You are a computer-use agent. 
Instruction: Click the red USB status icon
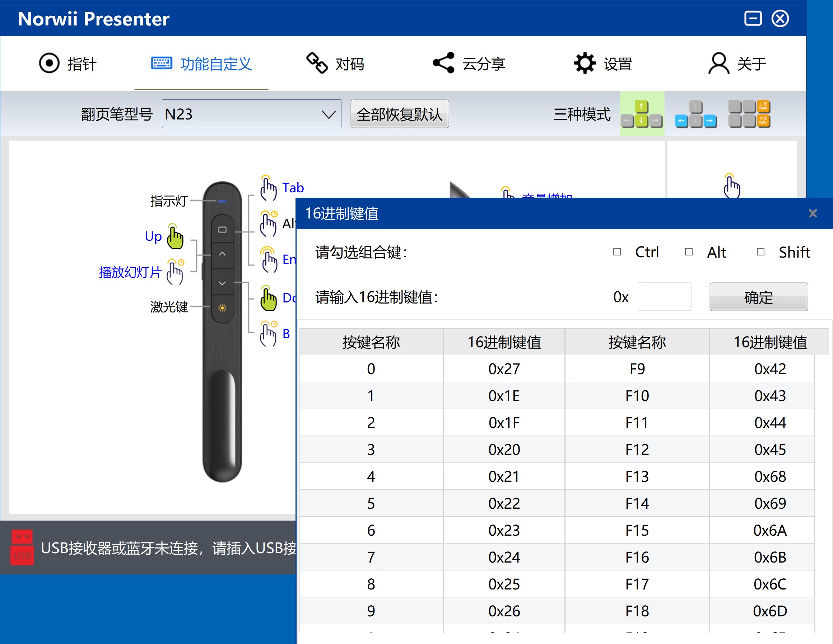[x=22, y=547]
